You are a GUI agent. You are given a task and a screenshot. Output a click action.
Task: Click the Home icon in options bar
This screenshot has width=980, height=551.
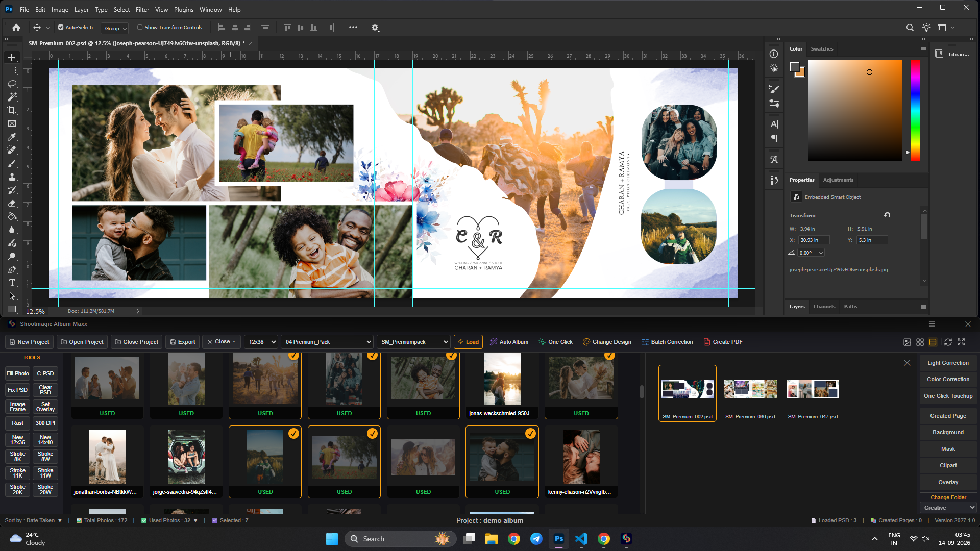point(16,28)
